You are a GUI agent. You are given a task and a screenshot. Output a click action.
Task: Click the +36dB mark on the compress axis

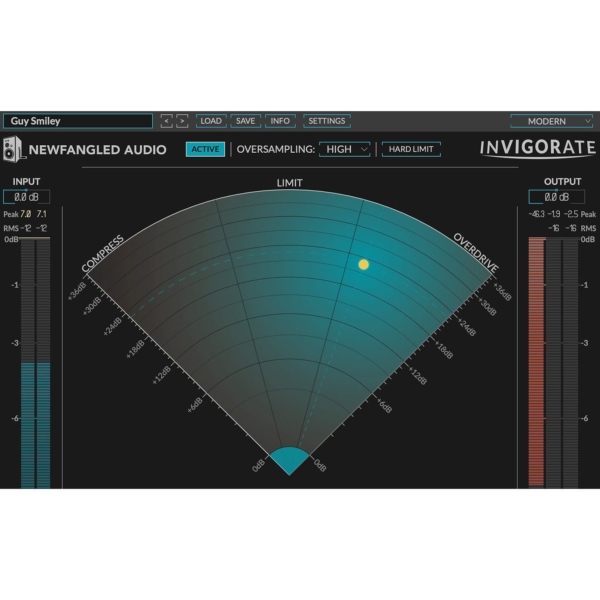click(x=78, y=292)
